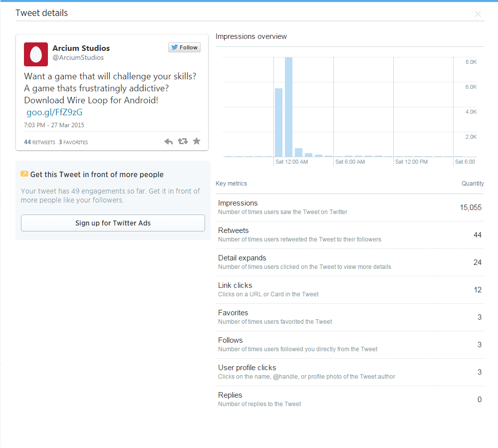498x448 pixels.
Task: Click the 3 Favorites count
Action: click(x=73, y=142)
